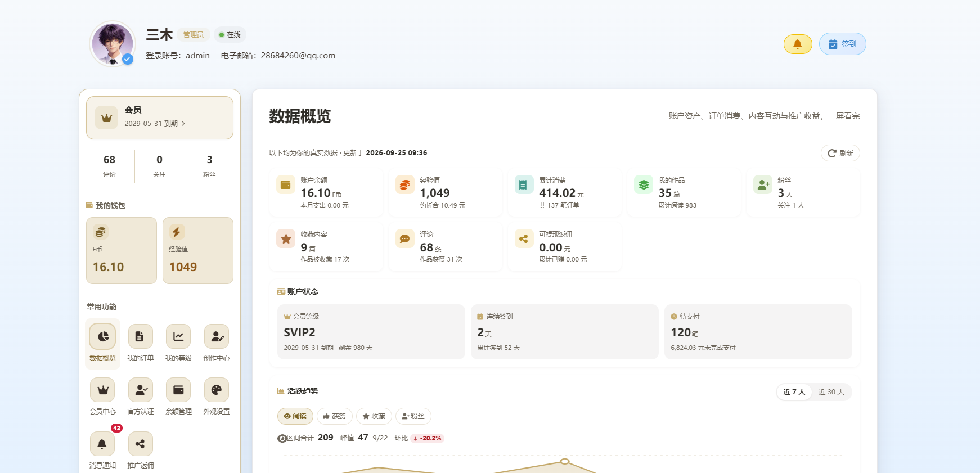Click the 会员等级 SVIP2 status card
980x473 pixels.
pos(371,332)
